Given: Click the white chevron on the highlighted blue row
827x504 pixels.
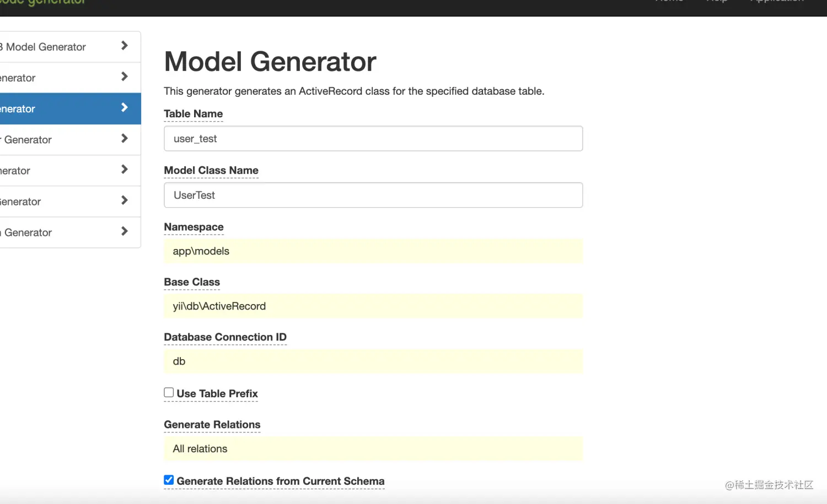Looking at the screenshot, I should click(x=124, y=107).
